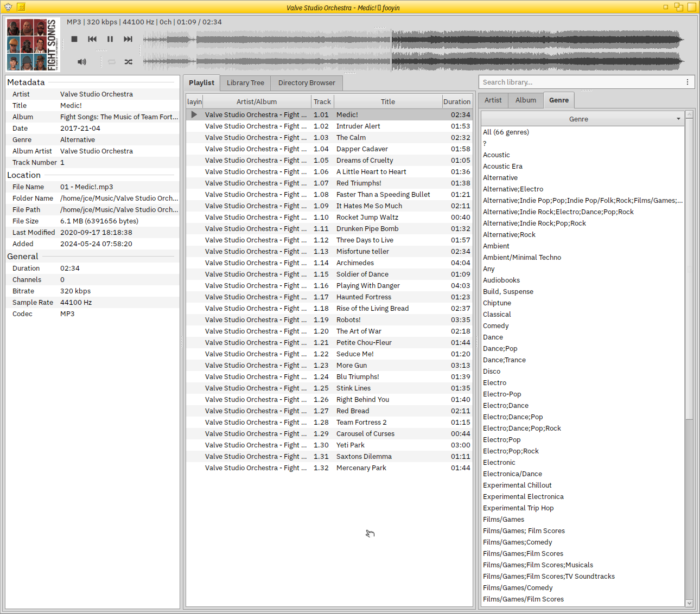Click the Date value 2017-21-04
This screenshot has height=614, width=700.
click(x=80, y=128)
